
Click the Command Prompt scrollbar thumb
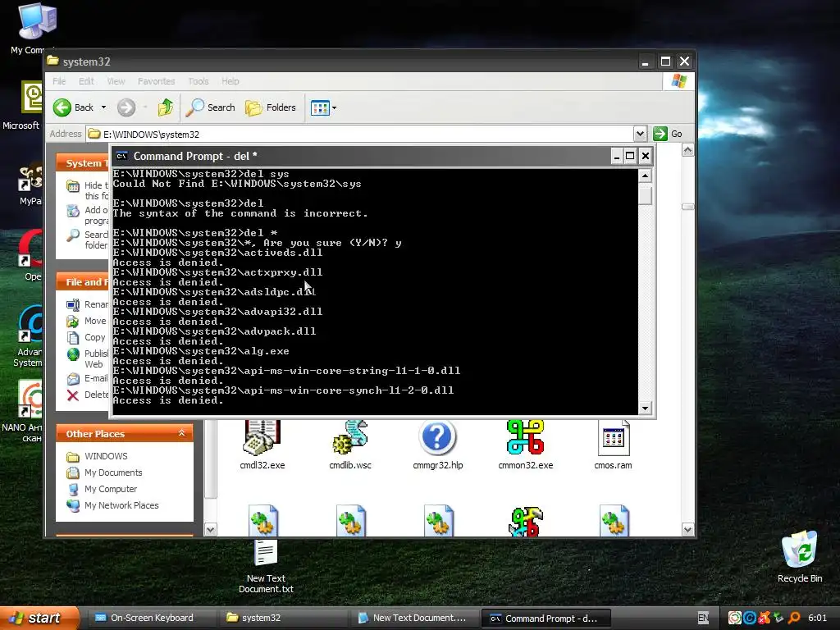[645, 194]
